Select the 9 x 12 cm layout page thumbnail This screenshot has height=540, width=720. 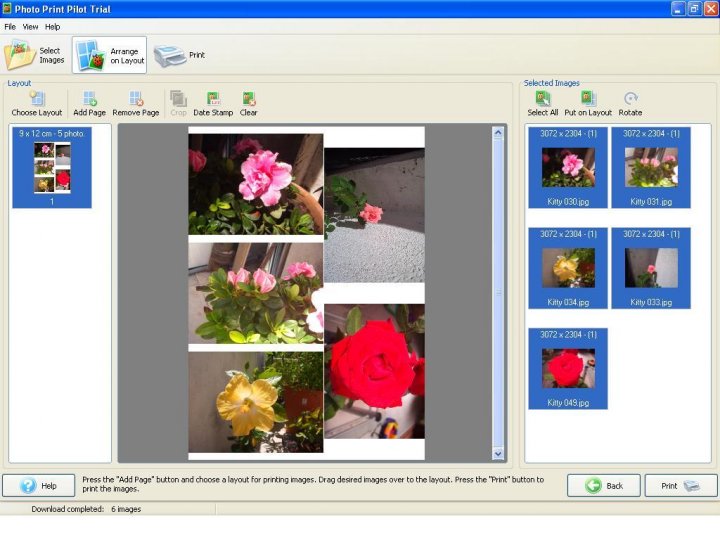pyautogui.click(x=52, y=167)
